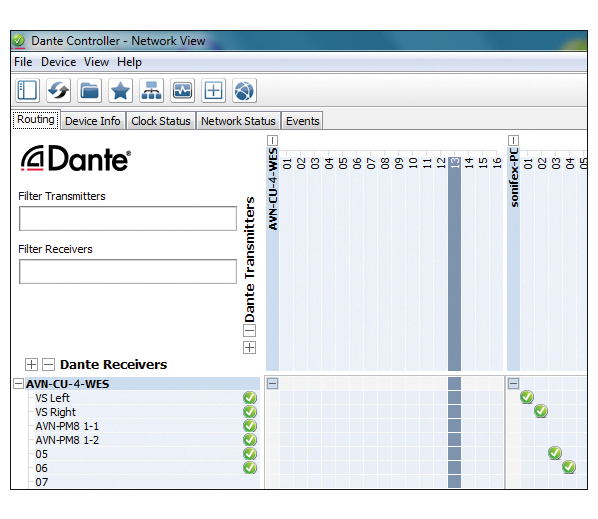Open the channel metering monitor icon
The height and width of the screenshot is (519, 598).
tap(182, 91)
